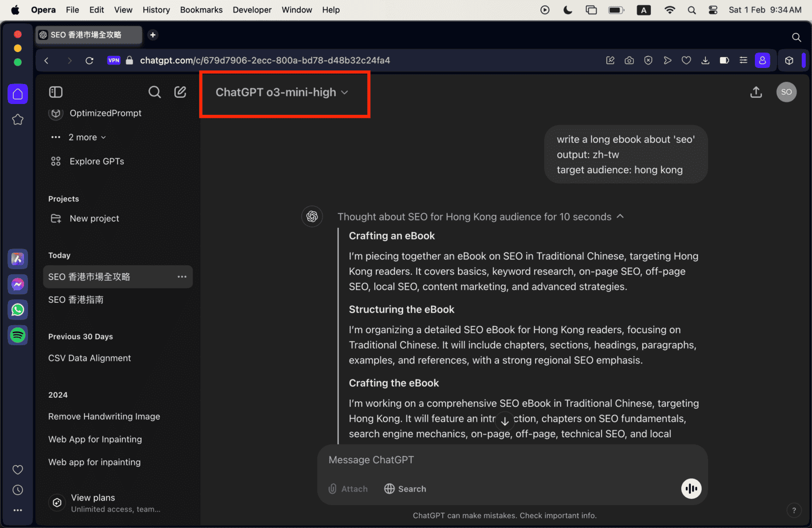Open the ad blocker shield icon

coord(648,61)
